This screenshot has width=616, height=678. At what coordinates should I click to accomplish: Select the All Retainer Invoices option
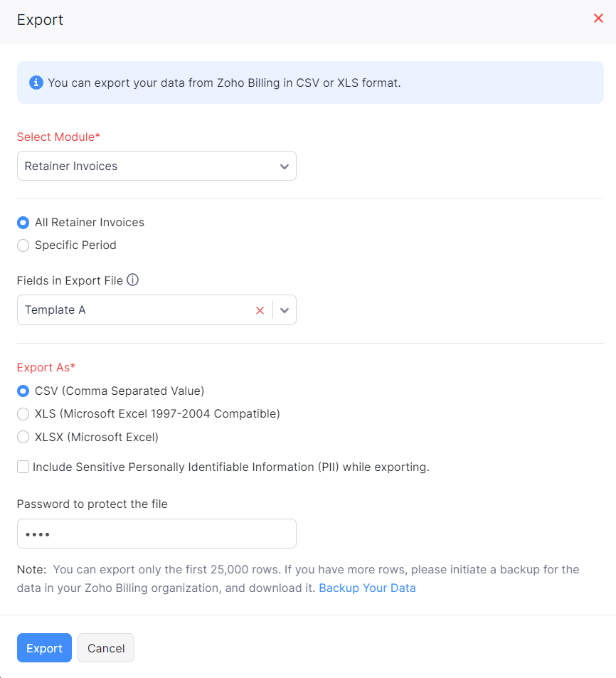22,222
